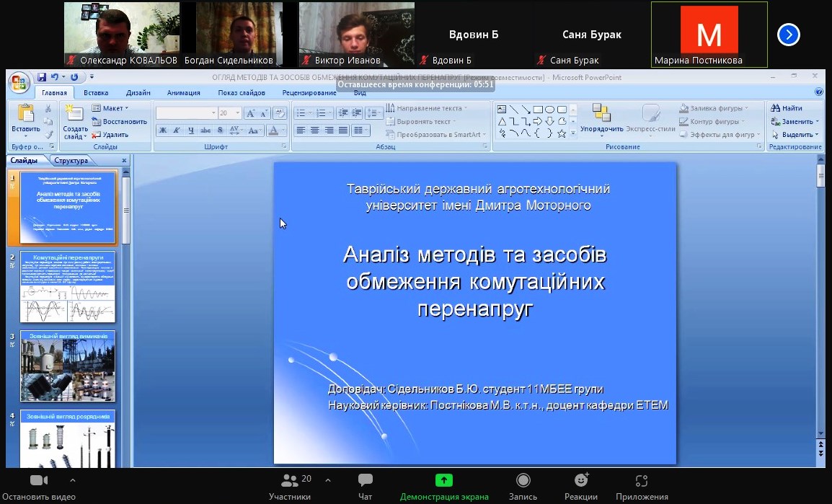Screen dimensions: 832x504
Task: Open Zoom Участники participants panel
Action: pyautogui.click(x=290, y=487)
